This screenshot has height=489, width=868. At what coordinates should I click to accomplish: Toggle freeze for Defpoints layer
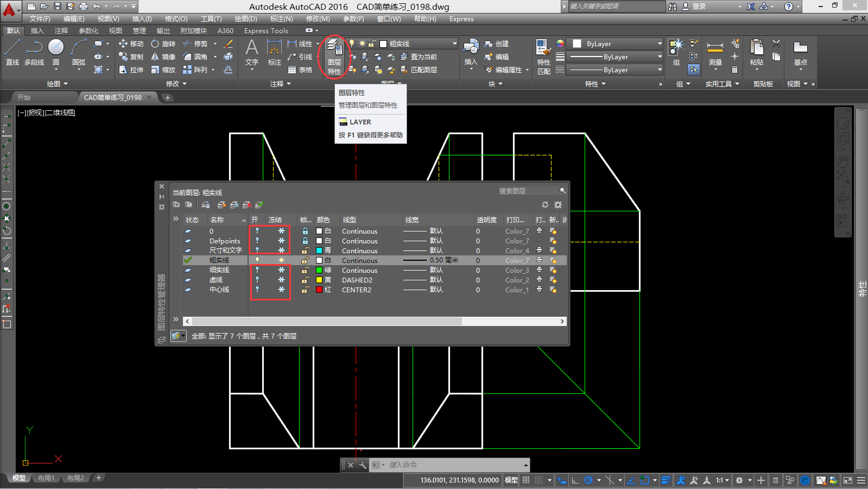281,241
